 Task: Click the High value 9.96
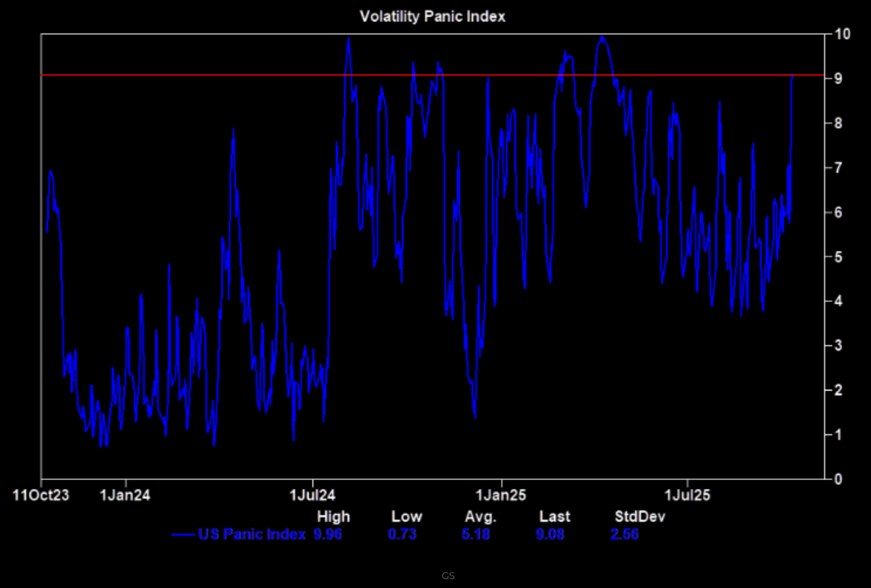[328, 535]
